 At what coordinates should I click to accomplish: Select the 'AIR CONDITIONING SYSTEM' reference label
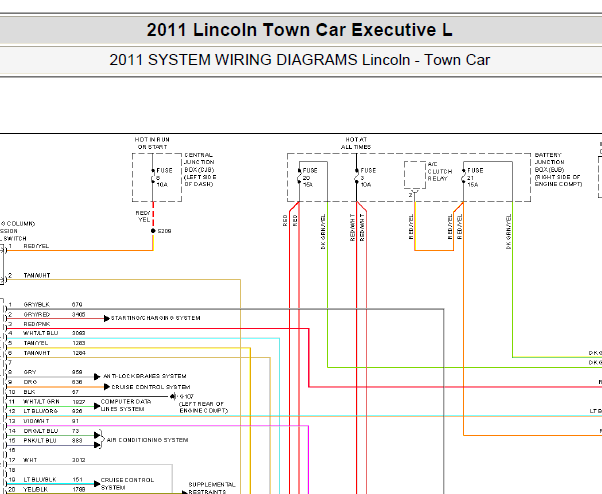(x=147, y=440)
